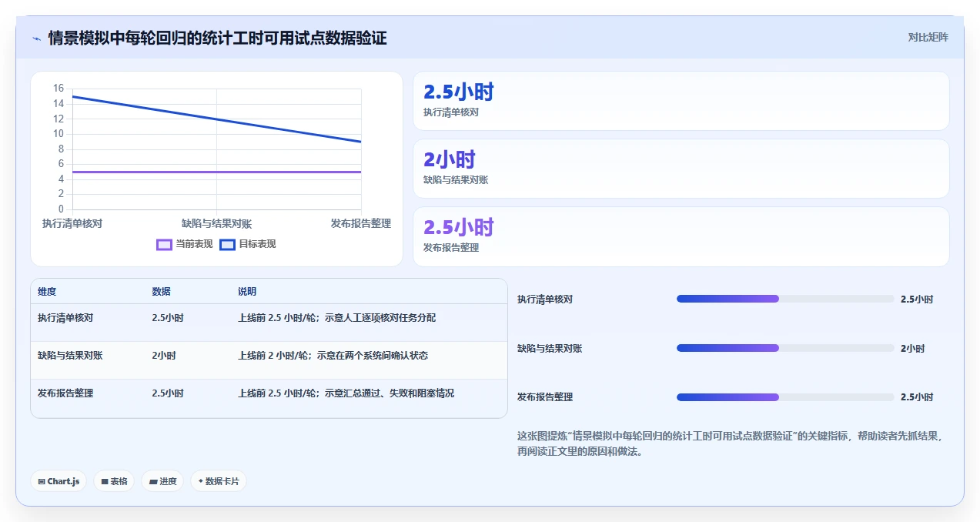
Task: Click the 数据卡片 tag chip
Action: (x=219, y=481)
